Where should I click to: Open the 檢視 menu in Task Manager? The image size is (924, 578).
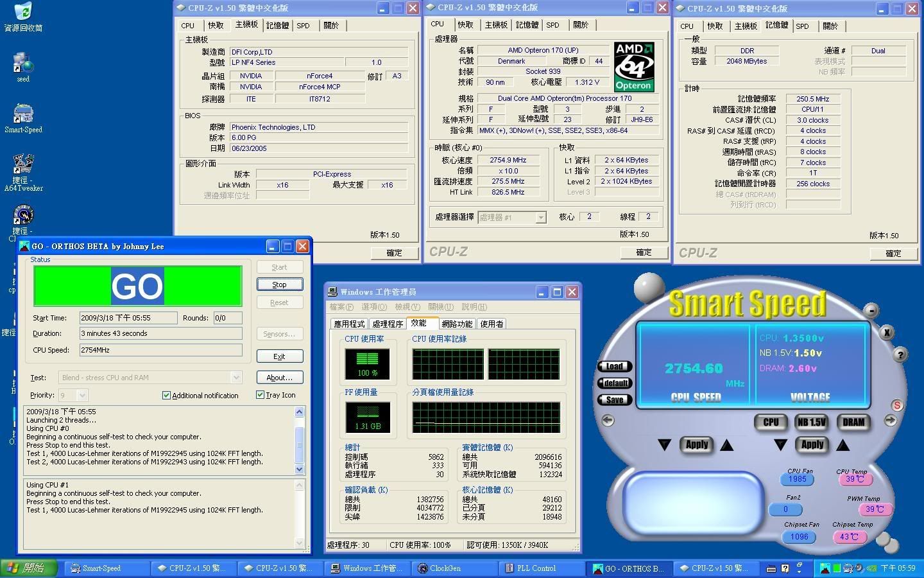point(407,307)
